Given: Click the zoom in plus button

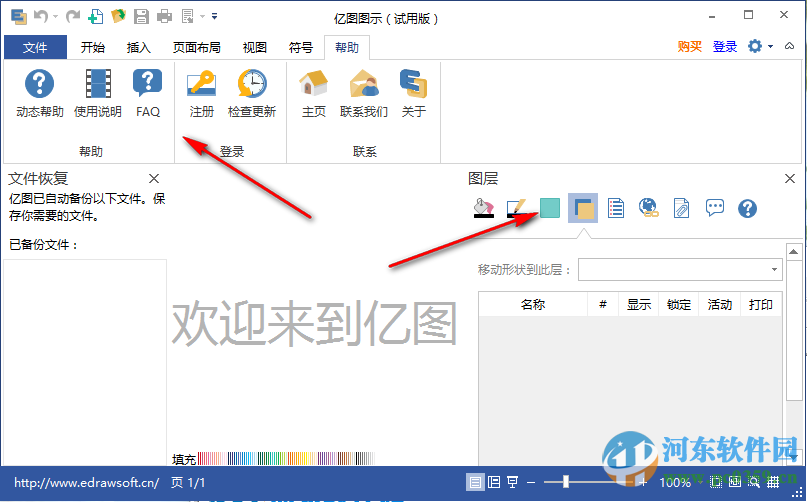Looking at the screenshot, I should [x=643, y=483].
